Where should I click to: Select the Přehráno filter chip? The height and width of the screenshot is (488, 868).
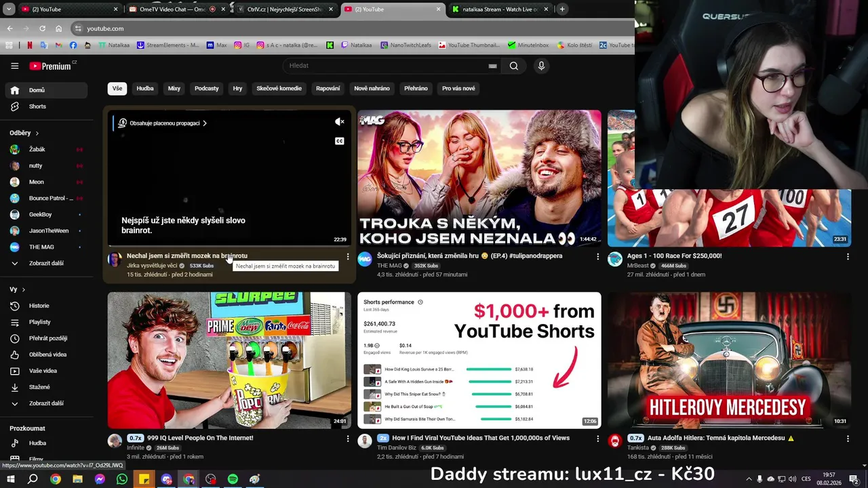tap(416, 88)
